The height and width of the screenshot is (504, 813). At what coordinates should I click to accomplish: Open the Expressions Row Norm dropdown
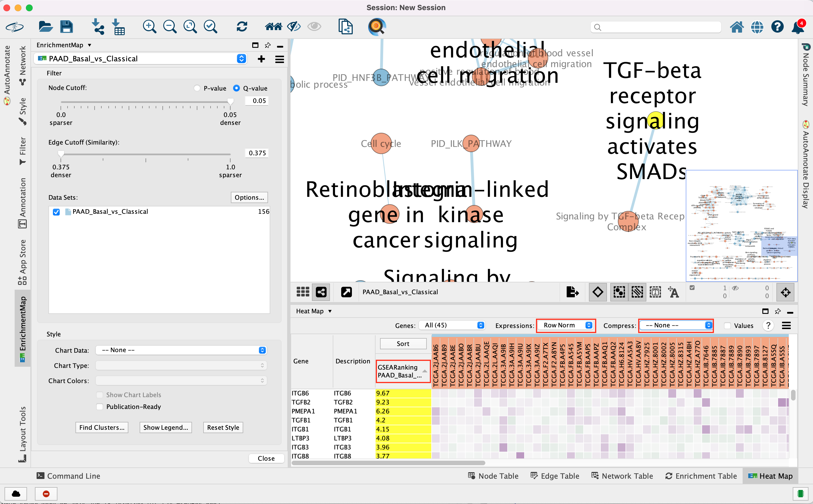(566, 325)
